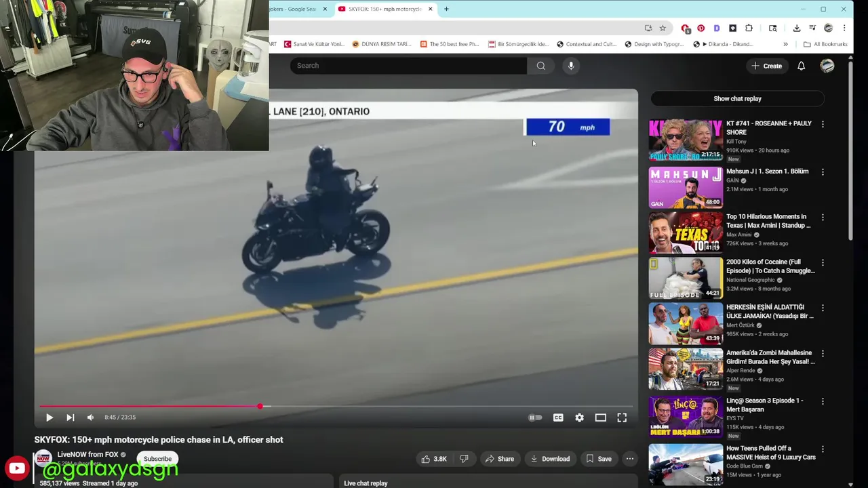The width and height of the screenshot is (868, 488).
Task: Share the video via Share button
Action: [x=500, y=459]
